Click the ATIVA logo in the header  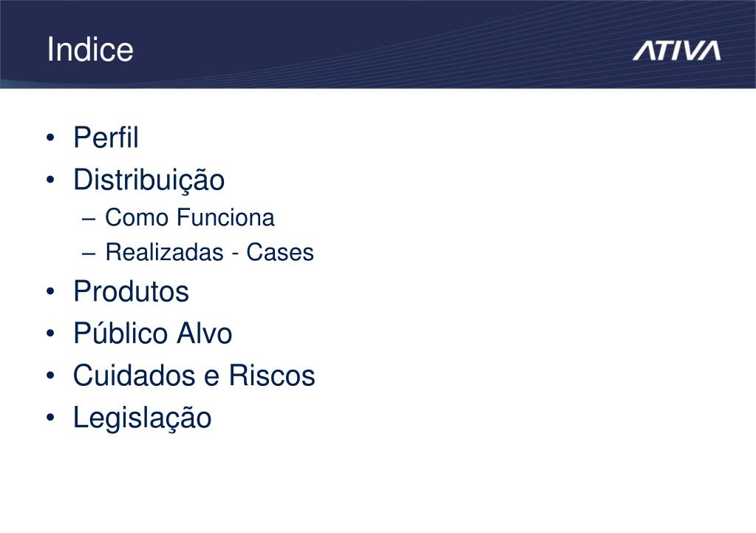676,51
